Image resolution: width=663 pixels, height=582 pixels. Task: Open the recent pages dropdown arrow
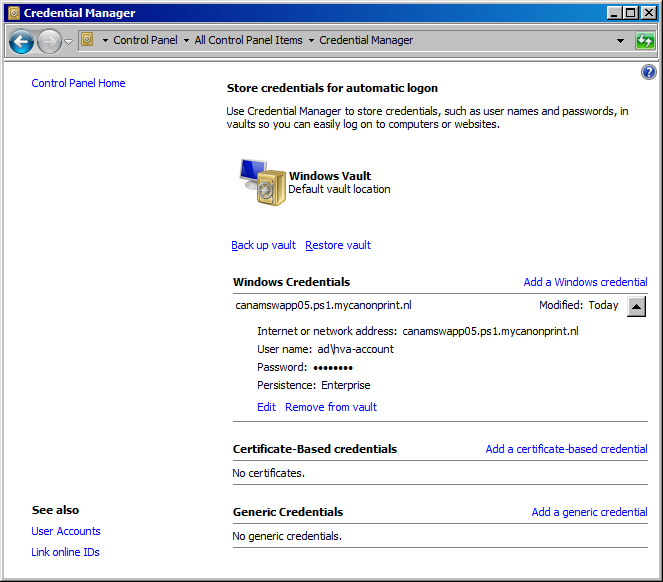pos(68,41)
